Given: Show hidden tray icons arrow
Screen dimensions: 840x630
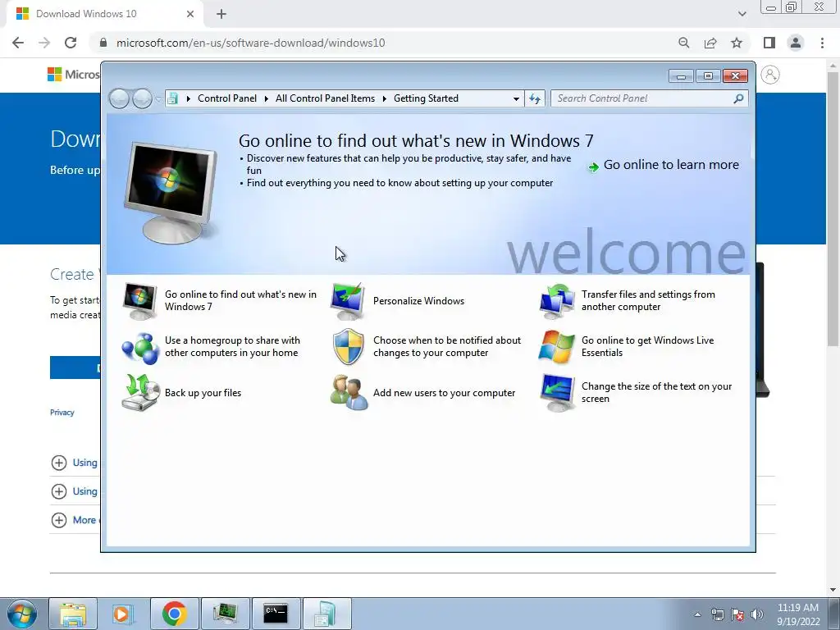Looking at the screenshot, I should 697,614.
